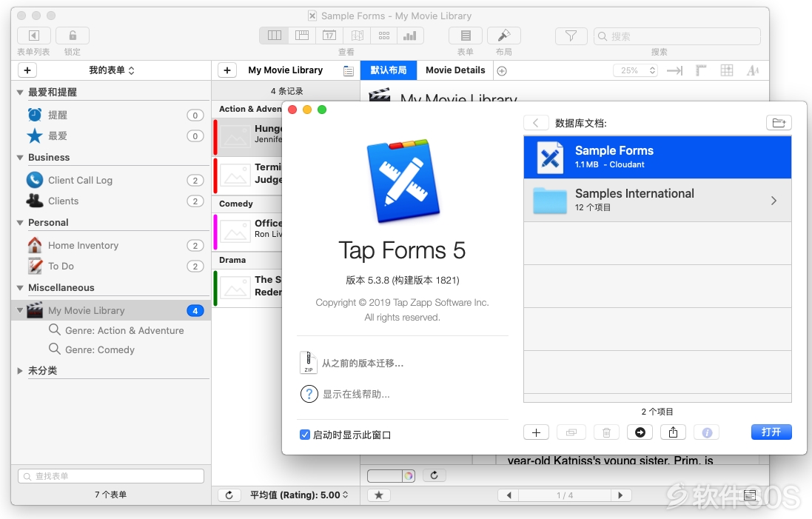The image size is (812, 519).
Task: Toggle the layout rulers icon
Action: pyautogui.click(x=701, y=70)
